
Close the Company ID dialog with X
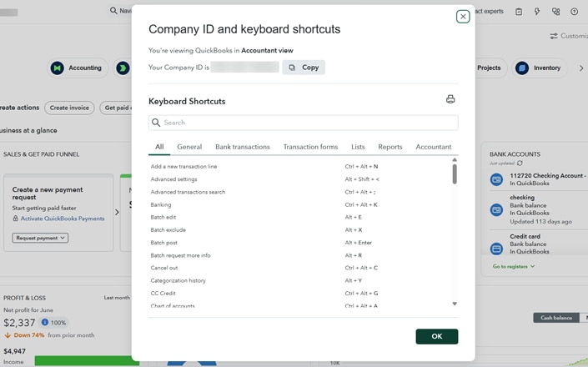click(463, 17)
